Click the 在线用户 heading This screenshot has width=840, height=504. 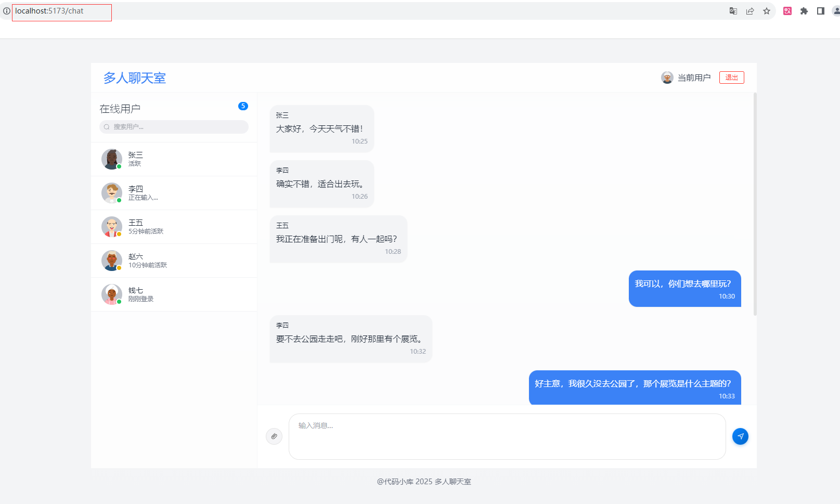[x=120, y=109]
